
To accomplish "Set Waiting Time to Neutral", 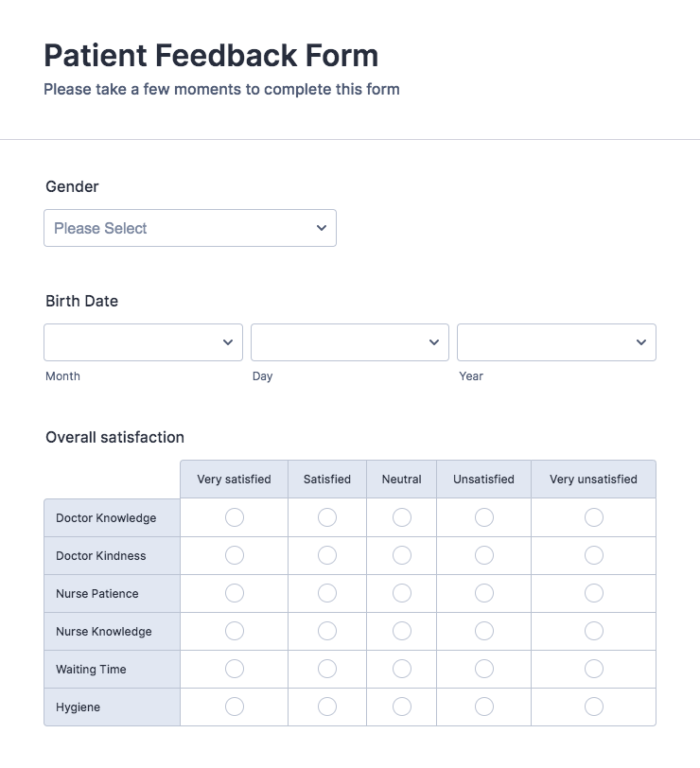I will click(402, 669).
